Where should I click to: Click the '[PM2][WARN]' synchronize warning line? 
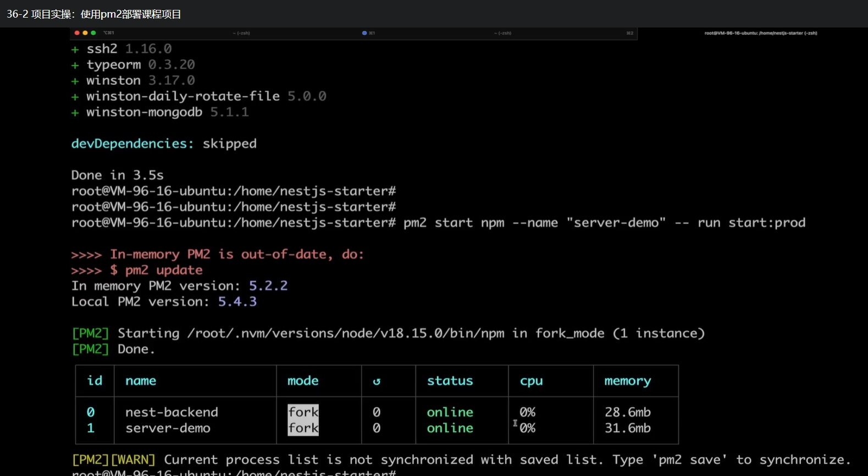click(x=462, y=459)
